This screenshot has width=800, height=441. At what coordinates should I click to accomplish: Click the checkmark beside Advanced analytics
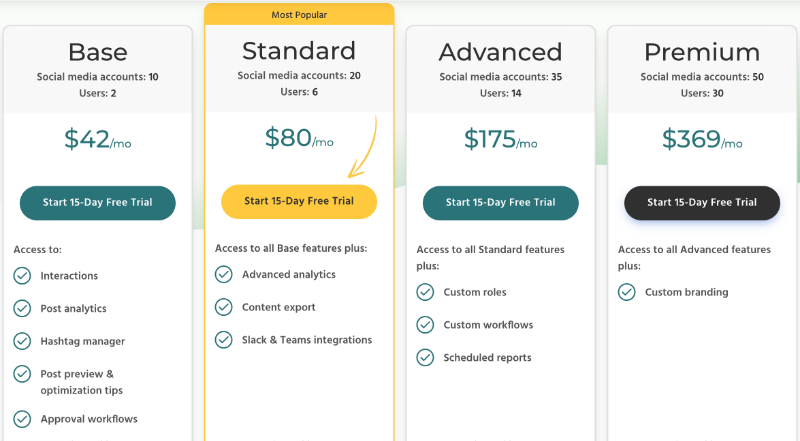pyautogui.click(x=223, y=274)
